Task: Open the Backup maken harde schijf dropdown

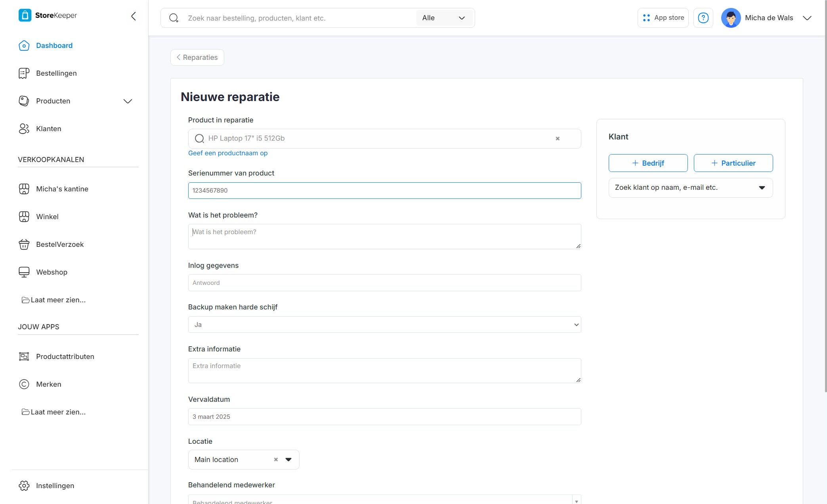Action: click(384, 325)
